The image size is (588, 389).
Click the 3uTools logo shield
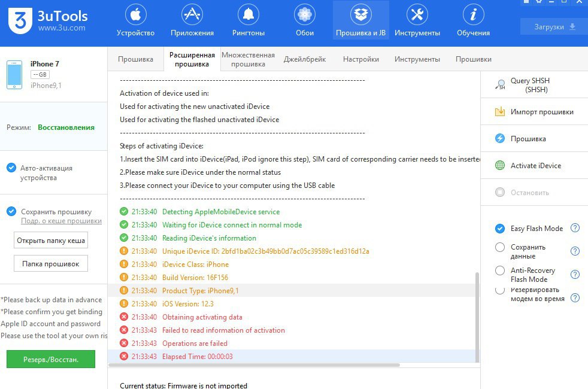[20, 21]
